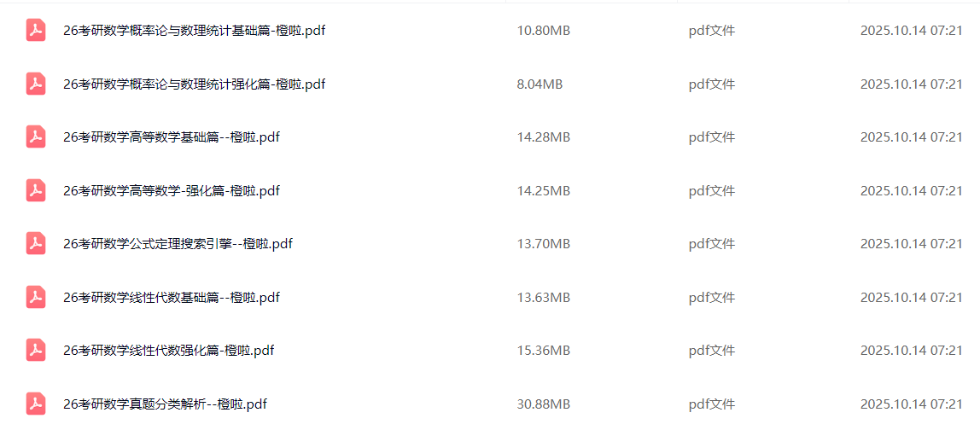Select the 8.04MB file size cell
980x430 pixels.
540,84
